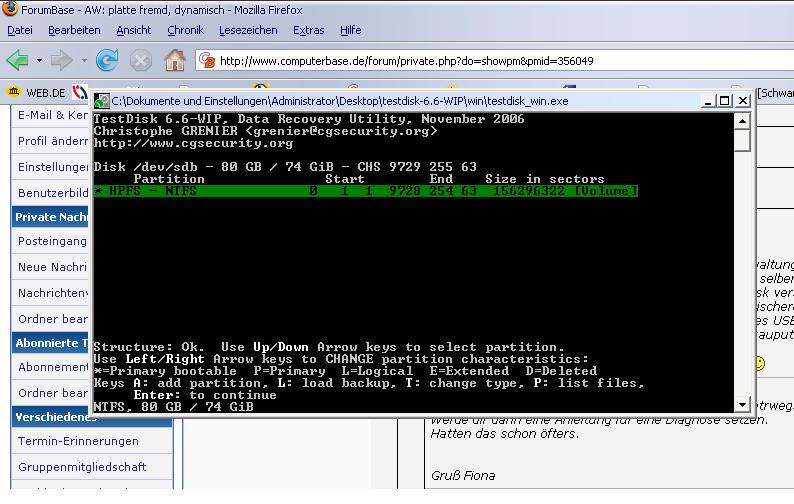Click the http://www.cgsecurity.org text in console
This screenshot has width=794, height=504.
pos(193,143)
